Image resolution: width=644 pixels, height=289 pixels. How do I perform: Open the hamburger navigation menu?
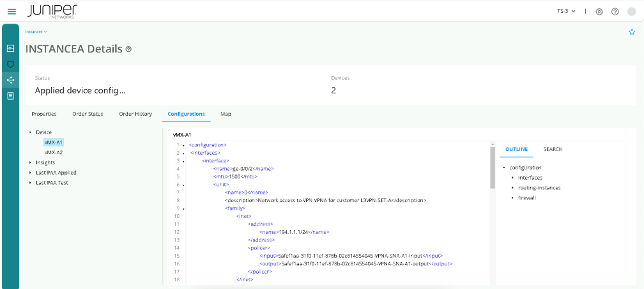[x=12, y=12]
